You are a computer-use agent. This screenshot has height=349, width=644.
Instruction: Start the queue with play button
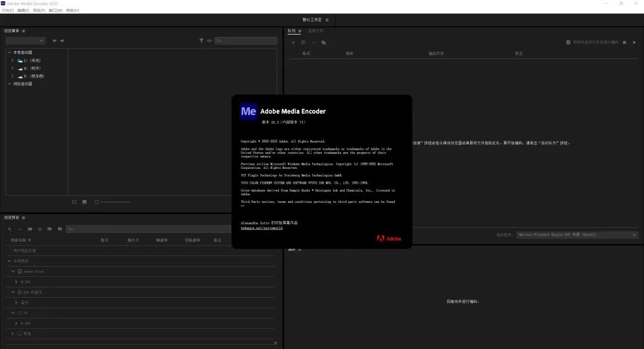click(634, 42)
